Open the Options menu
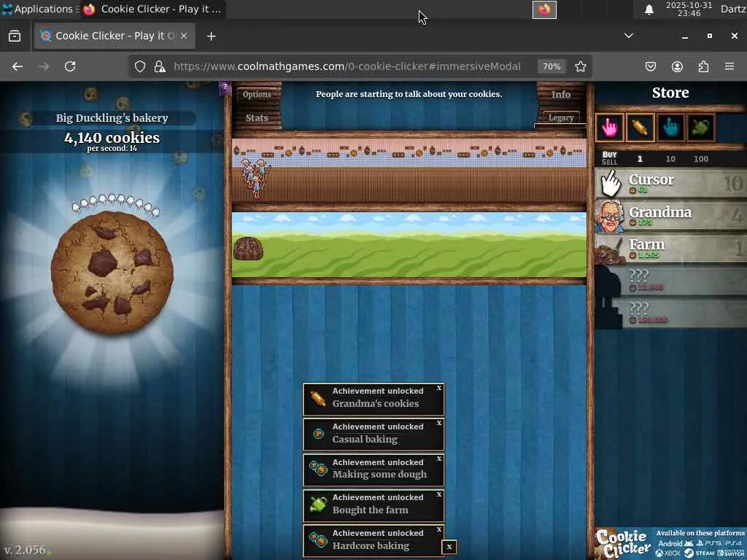 coord(257,94)
